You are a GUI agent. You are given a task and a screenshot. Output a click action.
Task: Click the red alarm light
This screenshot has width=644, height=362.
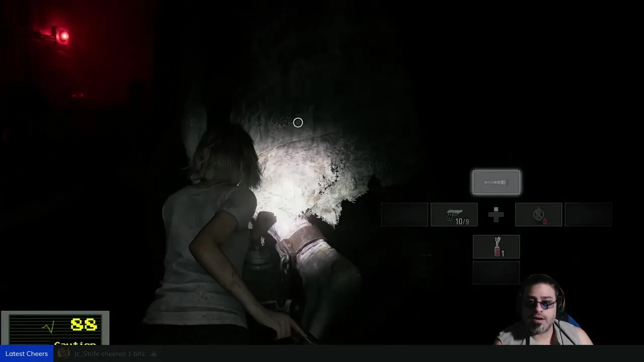[62, 36]
